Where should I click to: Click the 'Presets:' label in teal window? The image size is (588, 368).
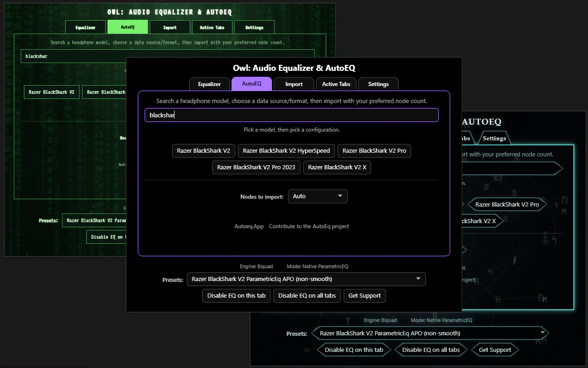[297, 333]
